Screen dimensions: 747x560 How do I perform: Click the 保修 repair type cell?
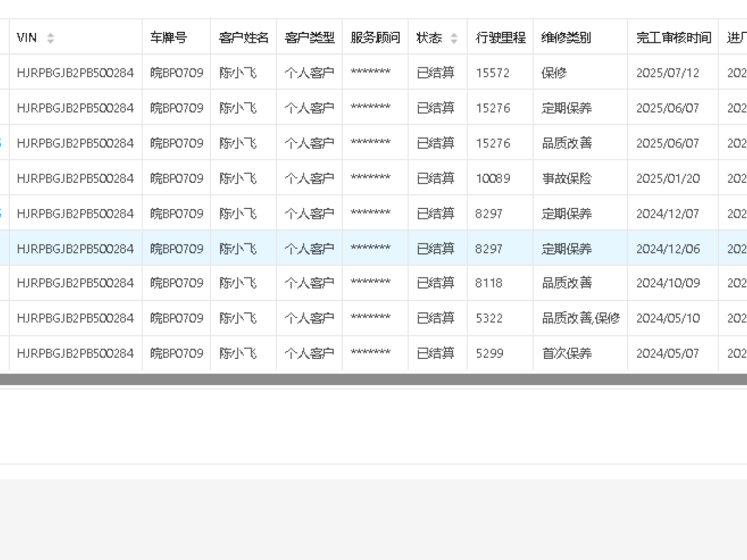554,73
